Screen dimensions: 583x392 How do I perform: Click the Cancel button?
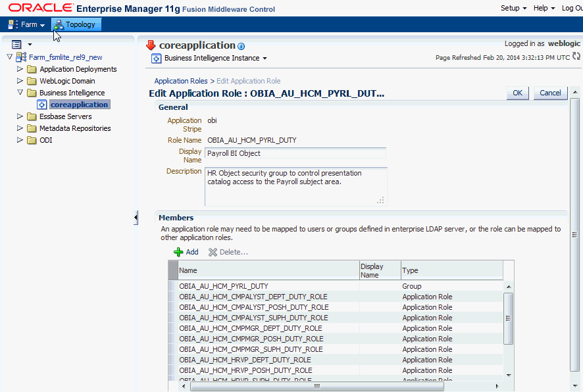550,93
